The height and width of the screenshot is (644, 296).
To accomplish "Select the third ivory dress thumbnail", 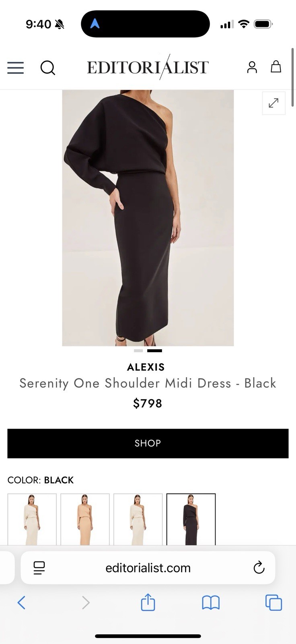I will (138, 519).
